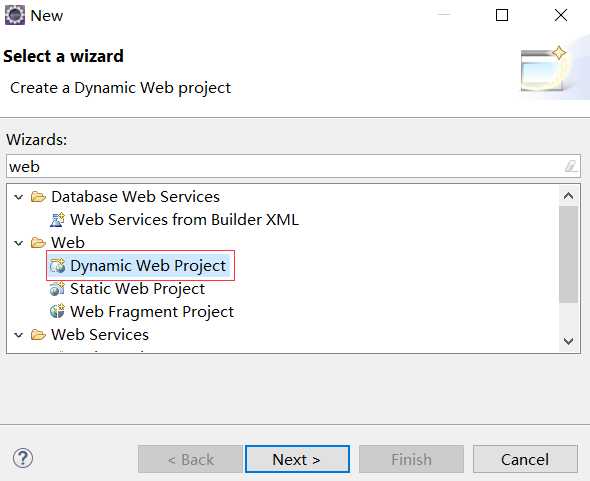This screenshot has width=590, height=481.
Task: Select Web Fragment Project entry
Action: coord(142,312)
